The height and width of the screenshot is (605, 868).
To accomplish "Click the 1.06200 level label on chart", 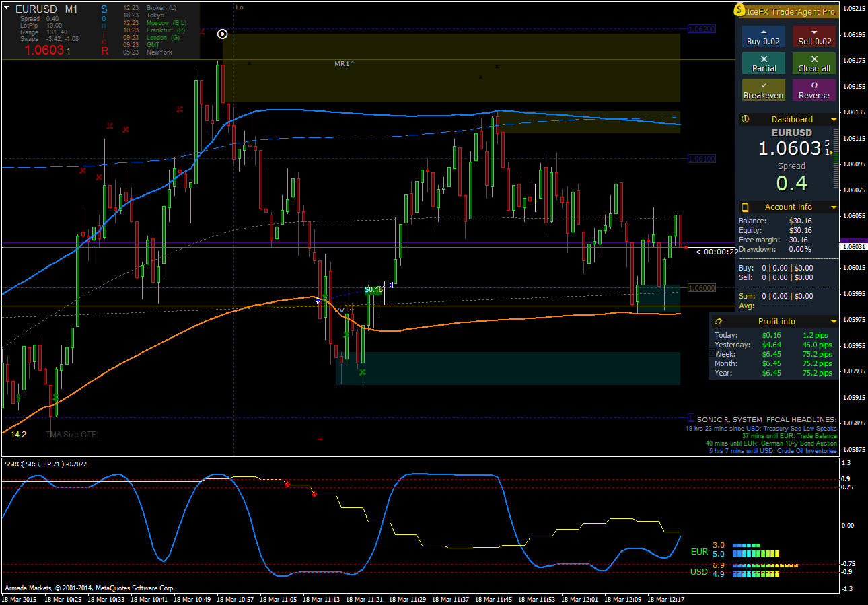I will coord(702,29).
